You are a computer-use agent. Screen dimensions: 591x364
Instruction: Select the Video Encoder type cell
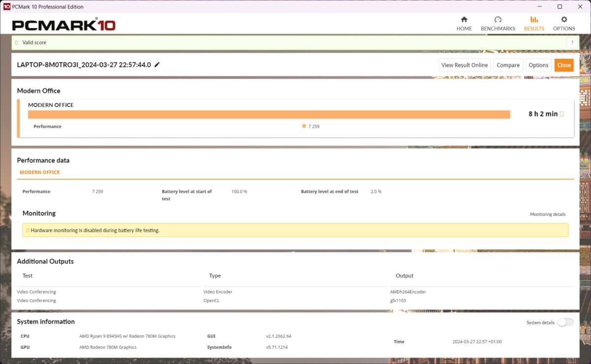218,292
